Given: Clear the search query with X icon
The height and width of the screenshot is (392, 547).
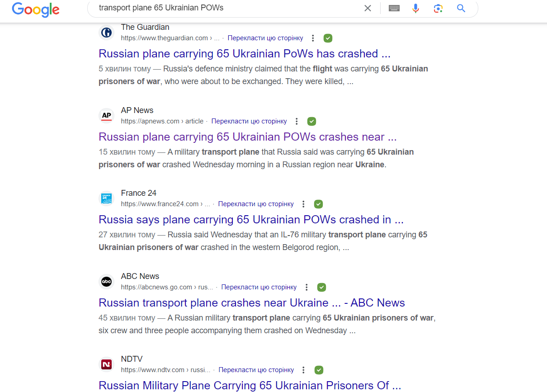Looking at the screenshot, I should coord(368,8).
